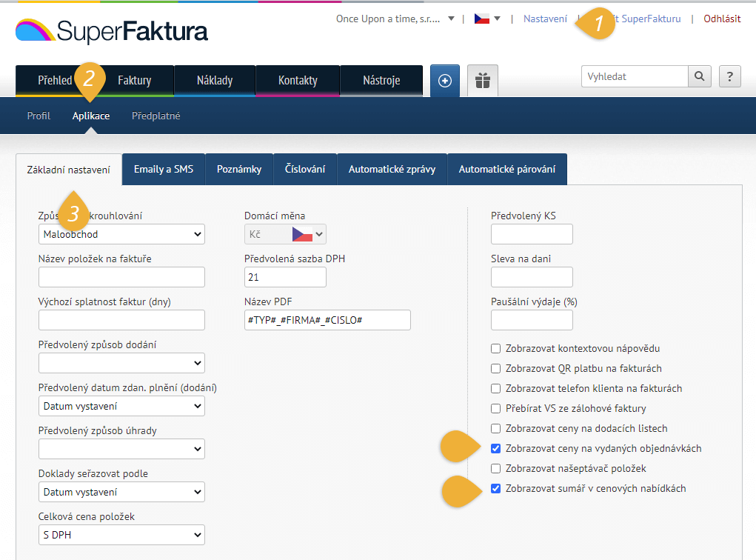
Task: Click the magnifier search icon
Action: pos(699,76)
